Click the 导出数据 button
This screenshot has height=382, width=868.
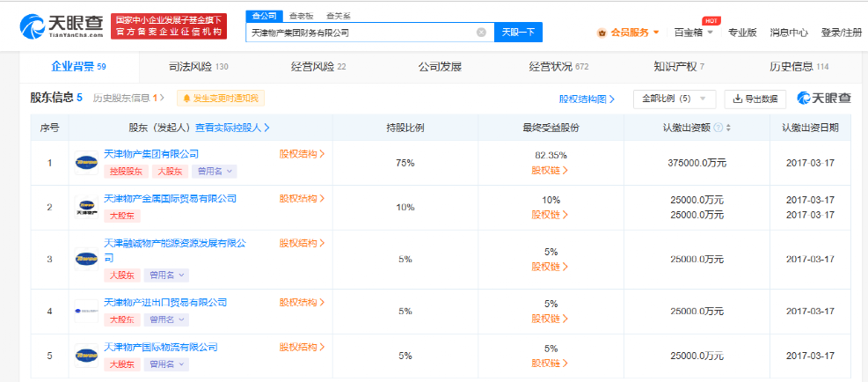755,99
